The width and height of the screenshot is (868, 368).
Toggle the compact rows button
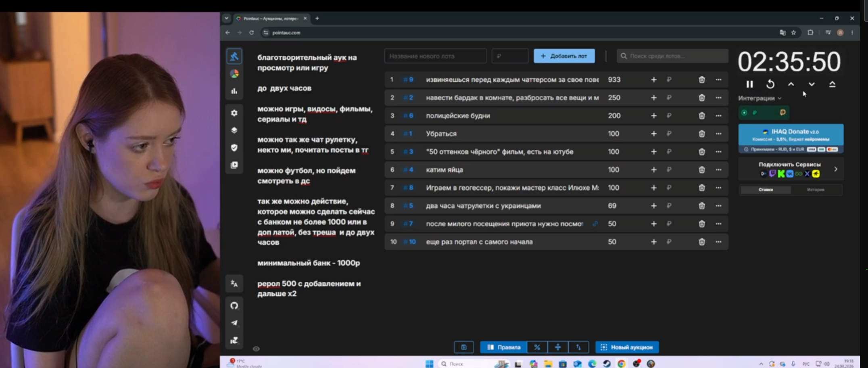point(558,347)
